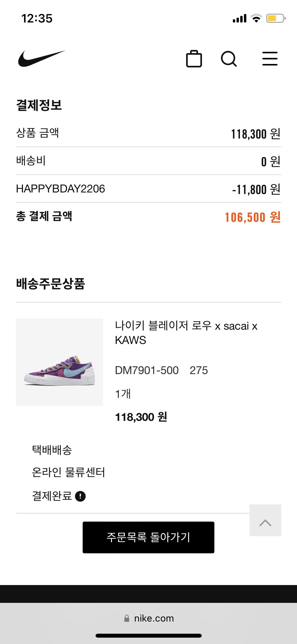The height and width of the screenshot is (644, 297).
Task: Open the search magnifier icon
Action: coord(229,58)
